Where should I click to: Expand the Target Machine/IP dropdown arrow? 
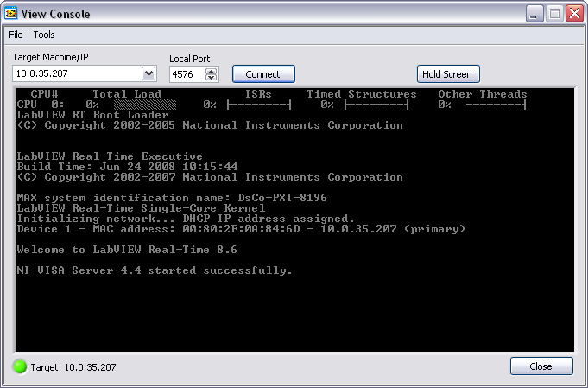point(148,74)
